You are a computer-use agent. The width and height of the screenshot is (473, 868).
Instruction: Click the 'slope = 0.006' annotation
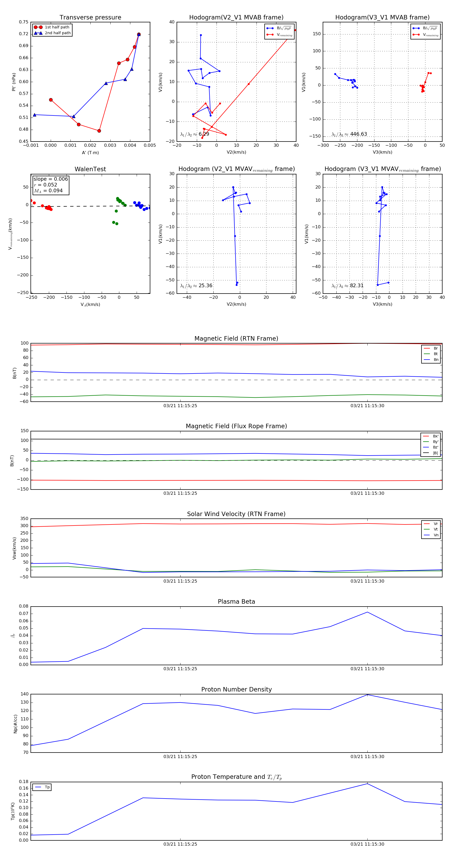pos(50,179)
